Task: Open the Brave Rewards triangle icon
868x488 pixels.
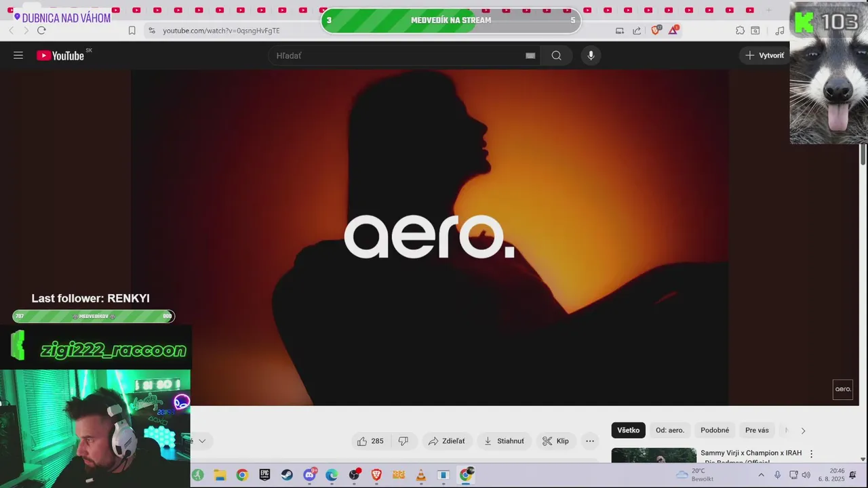Action: [673, 30]
